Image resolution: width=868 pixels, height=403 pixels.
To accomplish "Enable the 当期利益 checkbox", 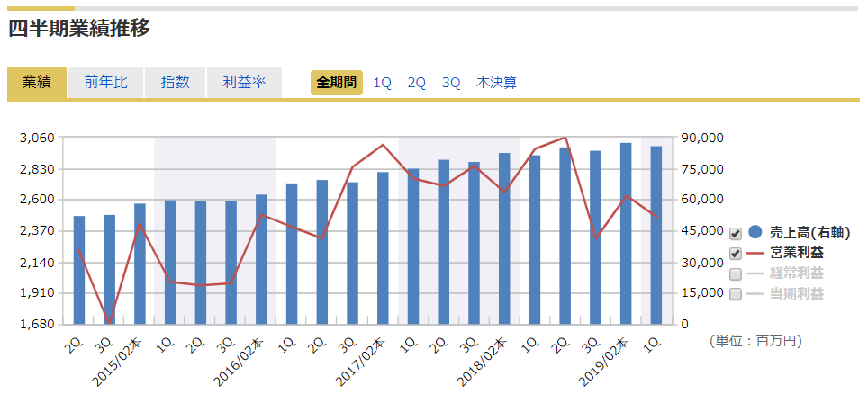I will [x=736, y=294].
